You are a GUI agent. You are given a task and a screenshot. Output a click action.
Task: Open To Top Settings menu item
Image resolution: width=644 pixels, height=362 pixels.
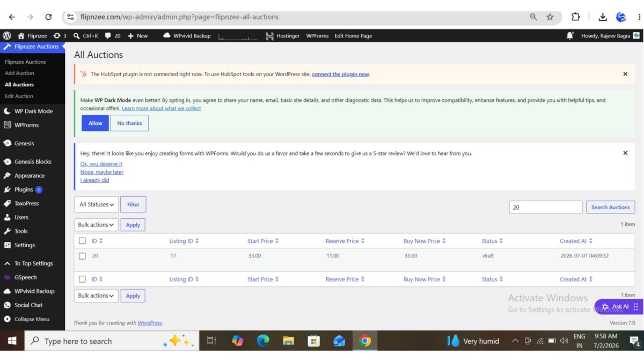(32, 263)
